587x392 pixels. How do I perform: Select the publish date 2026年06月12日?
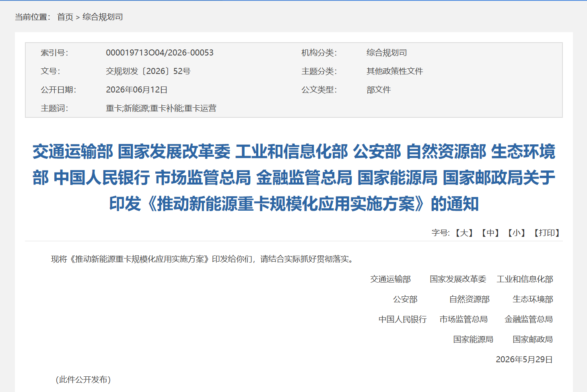click(x=137, y=90)
